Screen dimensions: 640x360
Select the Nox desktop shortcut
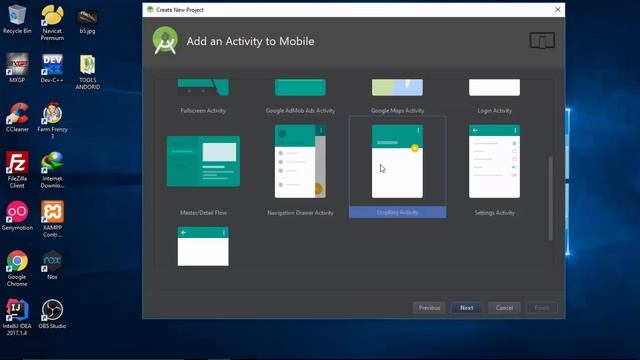[52, 265]
